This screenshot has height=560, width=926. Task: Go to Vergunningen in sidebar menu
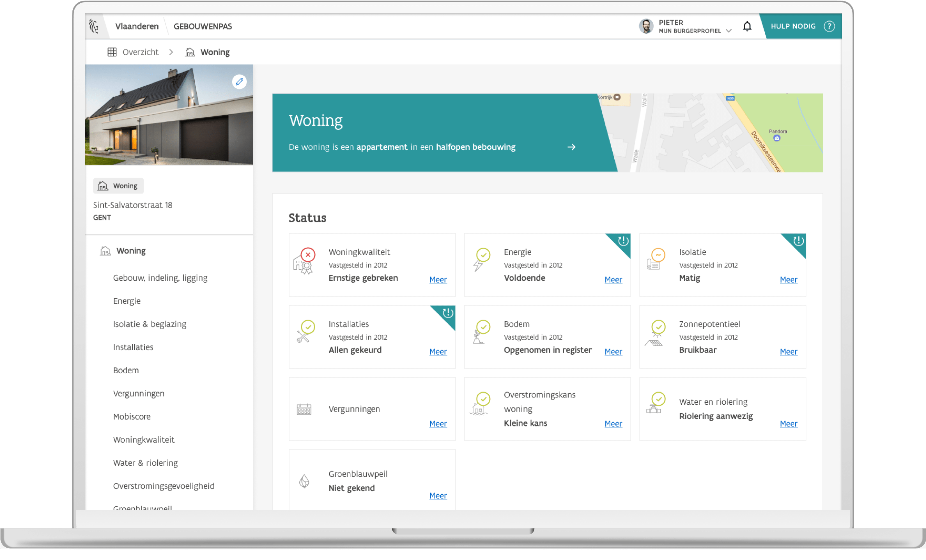click(x=139, y=394)
